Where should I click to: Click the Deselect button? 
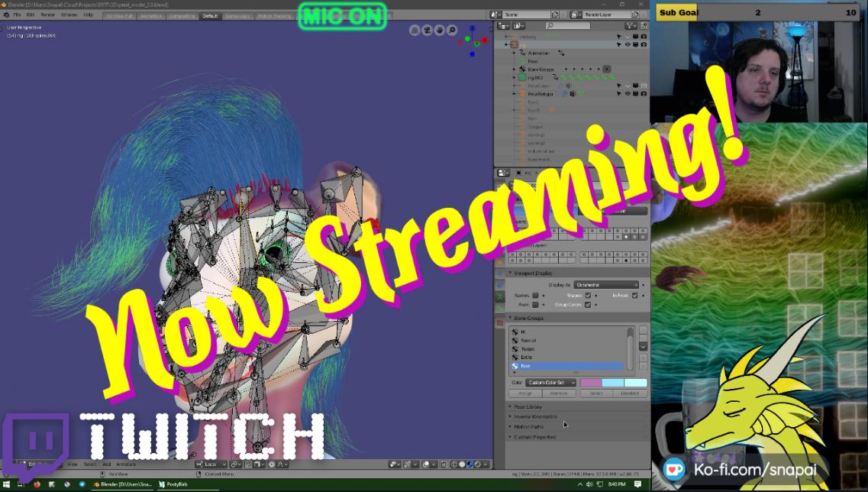tap(630, 393)
